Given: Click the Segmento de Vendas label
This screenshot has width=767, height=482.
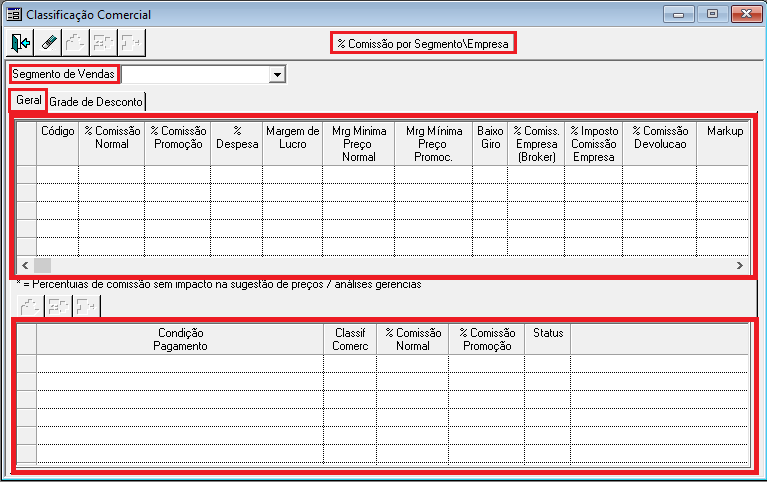Looking at the screenshot, I should [64, 74].
